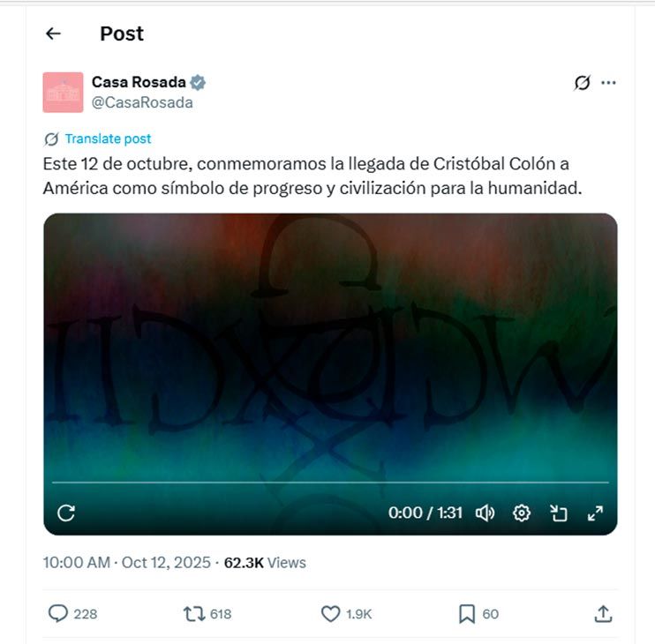Click the blue verified badge
This screenshot has height=644, width=655.
coord(198,83)
